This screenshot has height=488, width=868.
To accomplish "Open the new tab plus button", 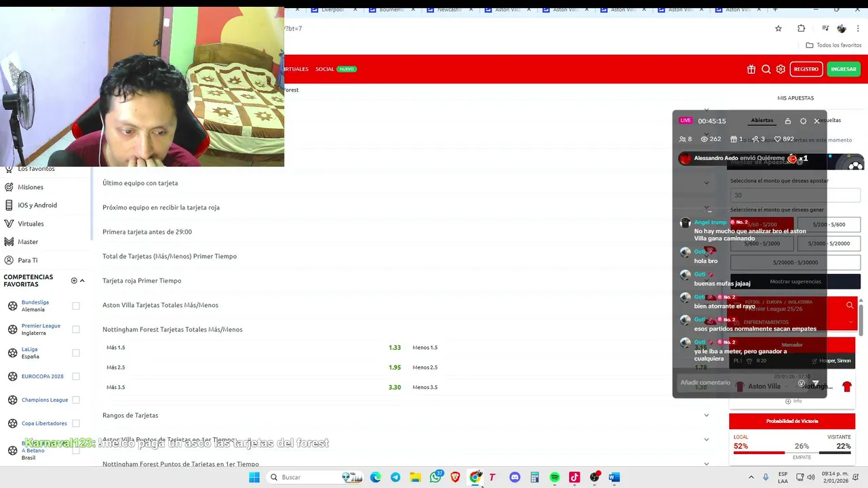I will pos(775,9).
